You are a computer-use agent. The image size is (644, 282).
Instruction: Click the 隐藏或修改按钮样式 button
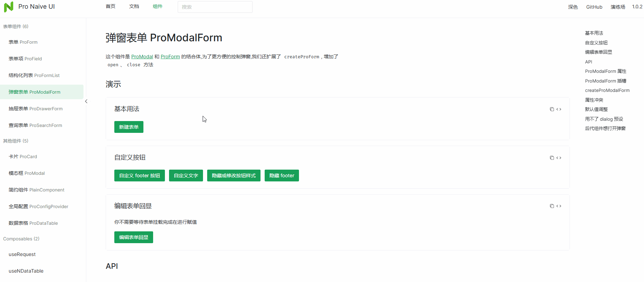point(234,176)
